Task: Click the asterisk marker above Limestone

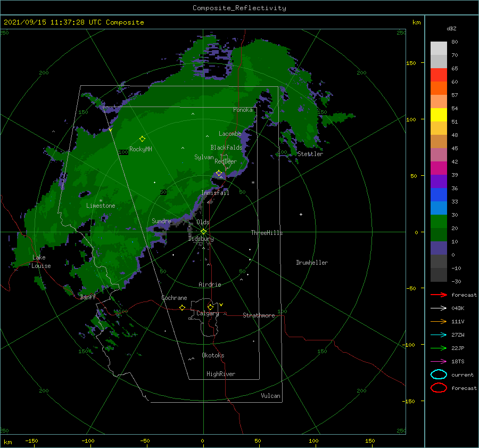Action: [101, 201]
